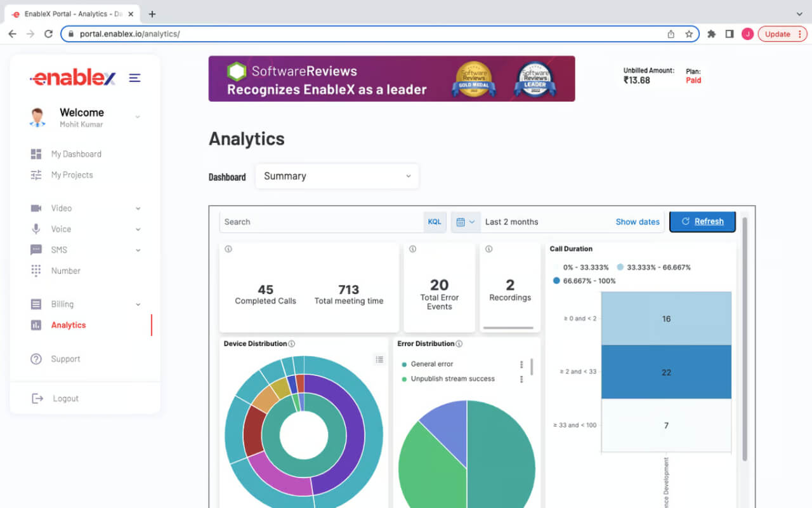Click the browser address bar URL
The image size is (812, 508).
(130, 34)
